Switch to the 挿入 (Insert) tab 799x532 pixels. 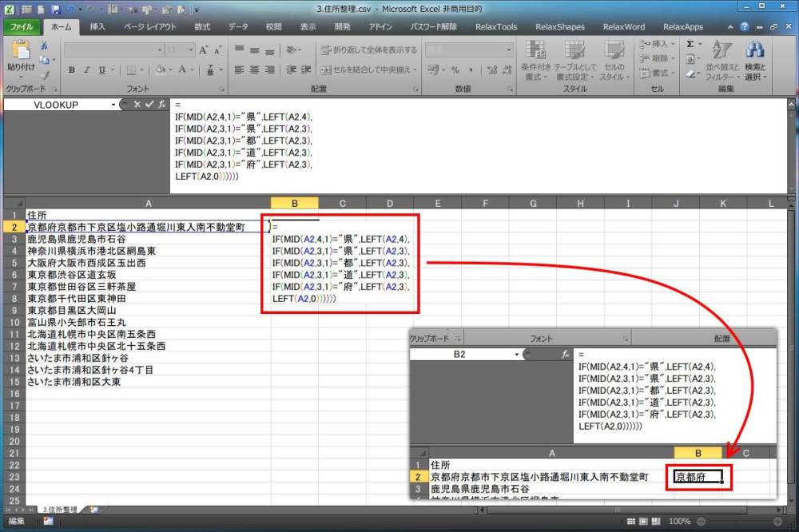pos(97,26)
